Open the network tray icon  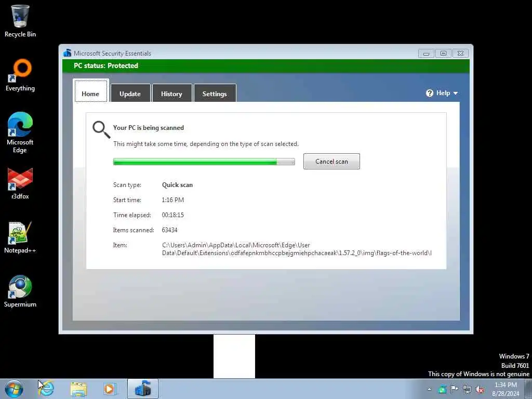pyautogui.click(x=467, y=390)
